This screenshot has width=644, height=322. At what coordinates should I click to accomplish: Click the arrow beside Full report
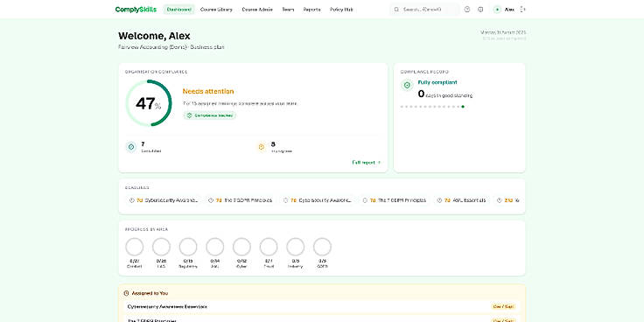(379, 162)
